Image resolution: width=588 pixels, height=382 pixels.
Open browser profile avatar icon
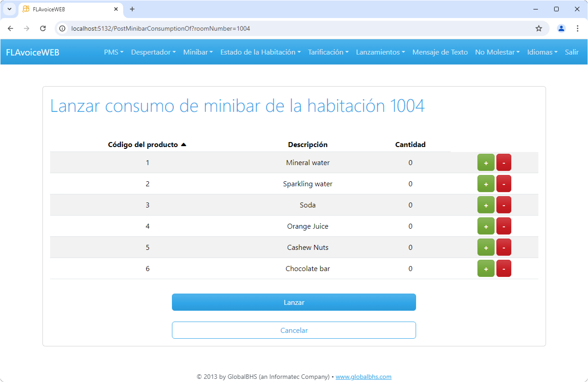[561, 28]
